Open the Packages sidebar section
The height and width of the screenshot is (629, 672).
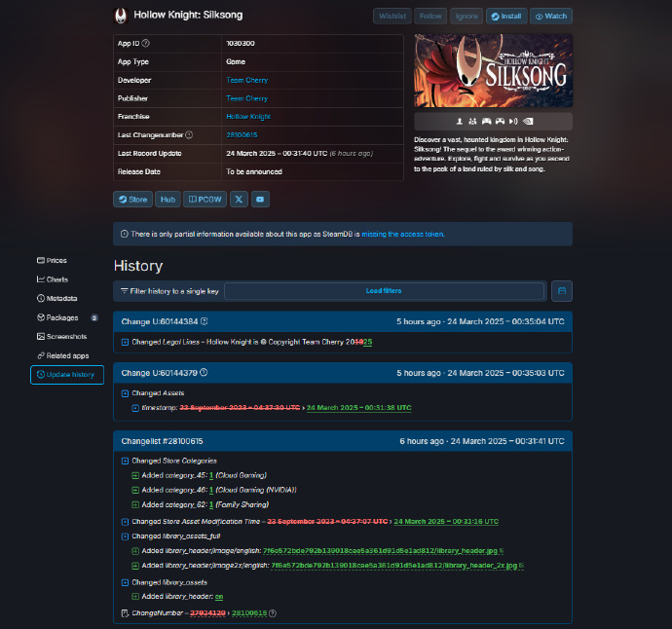(67, 317)
